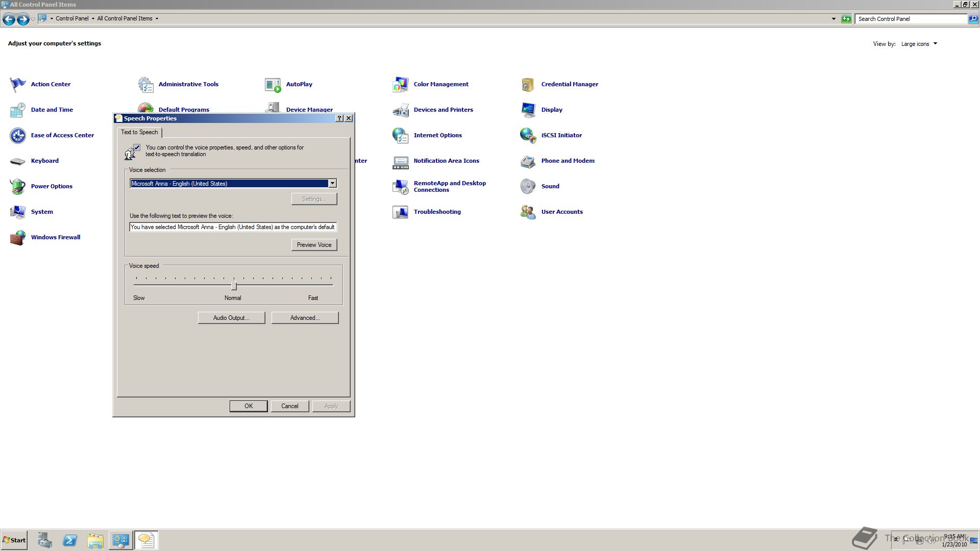Click the search magnifier icon
980x551 pixels.
click(x=973, y=19)
